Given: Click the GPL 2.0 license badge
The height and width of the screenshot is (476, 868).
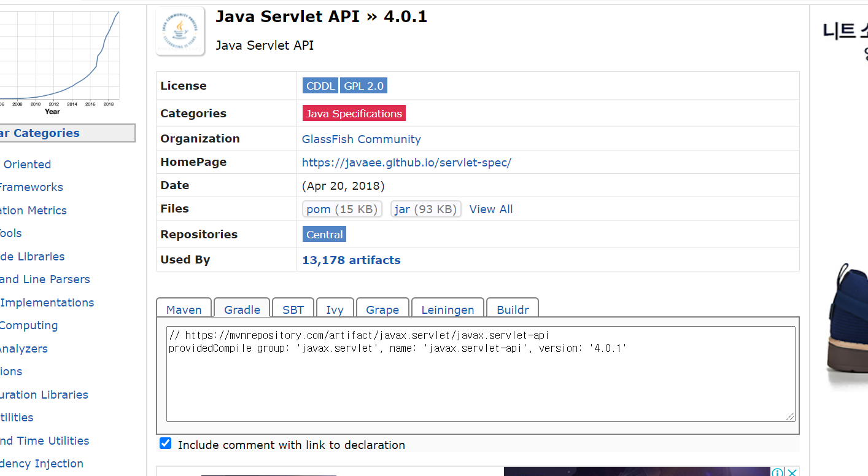Looking at the screenshot, I should coord(363,86).
